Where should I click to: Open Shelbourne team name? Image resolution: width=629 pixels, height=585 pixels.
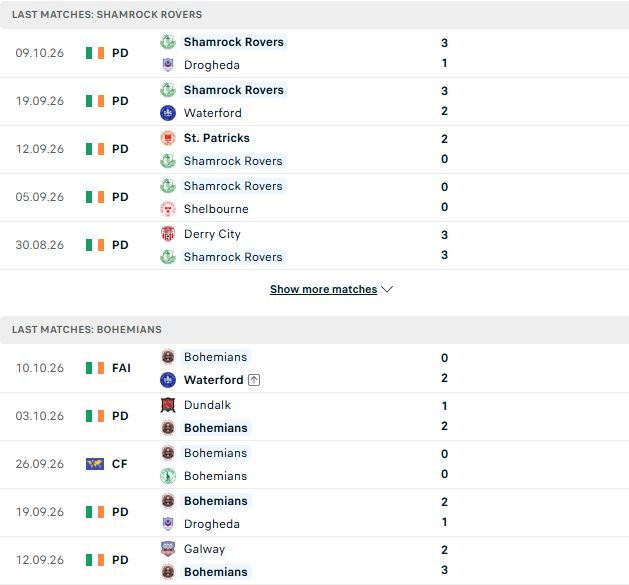coord(216,209)
